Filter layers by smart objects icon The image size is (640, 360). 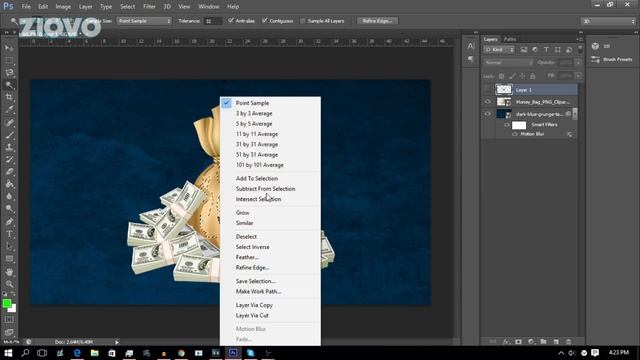[569, 50]
